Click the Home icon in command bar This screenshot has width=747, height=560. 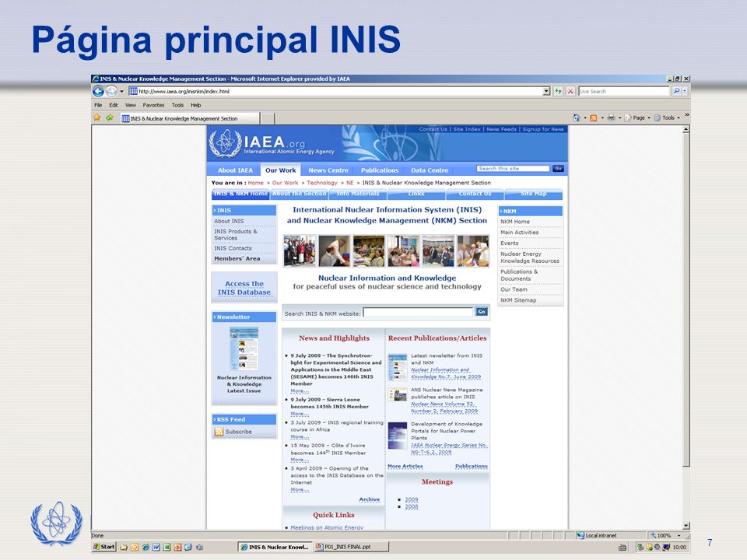point(577,117)
